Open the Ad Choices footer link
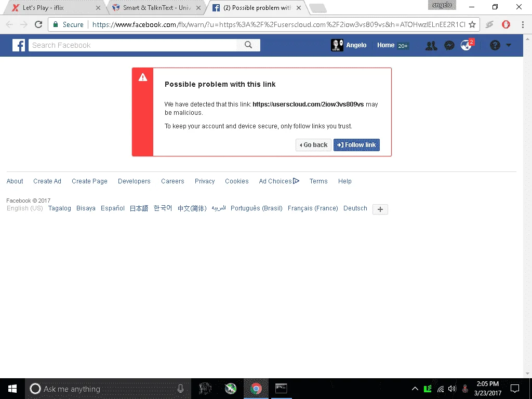Screen dimensions: 532x399 coord(279,181)
